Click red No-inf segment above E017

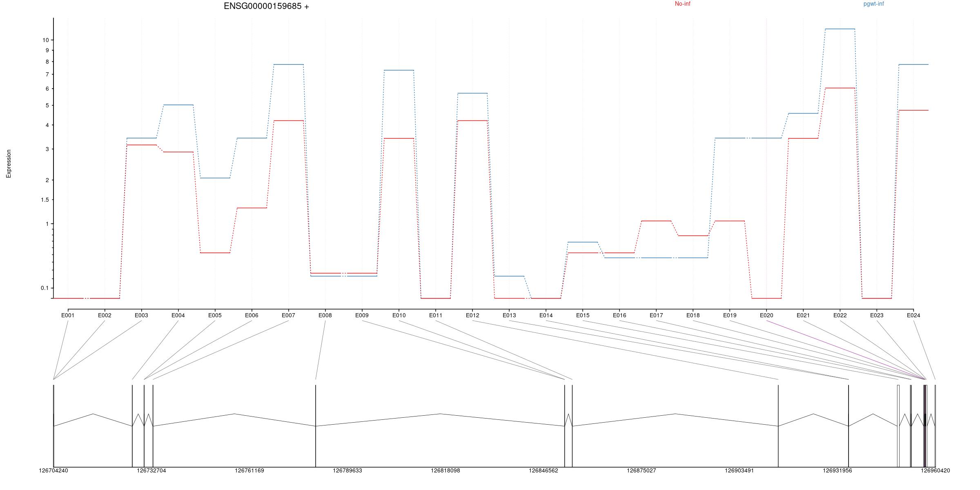click(x=656, y=221)
